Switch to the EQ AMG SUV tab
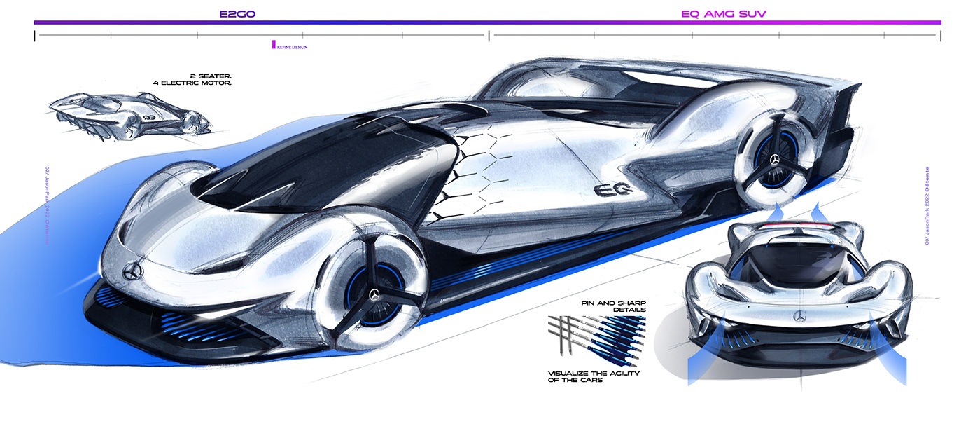The height and width of the screenshot is (424, 980). pos(724,13)
